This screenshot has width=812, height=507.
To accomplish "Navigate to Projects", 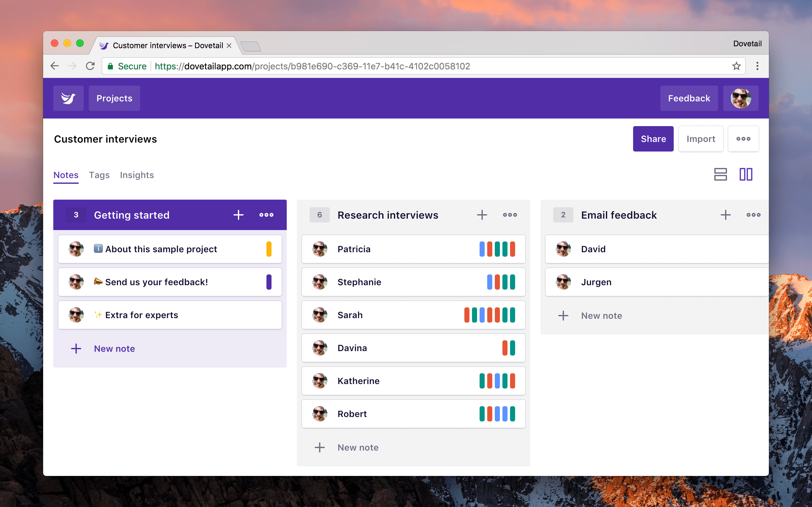I will [x=114, y=98].
